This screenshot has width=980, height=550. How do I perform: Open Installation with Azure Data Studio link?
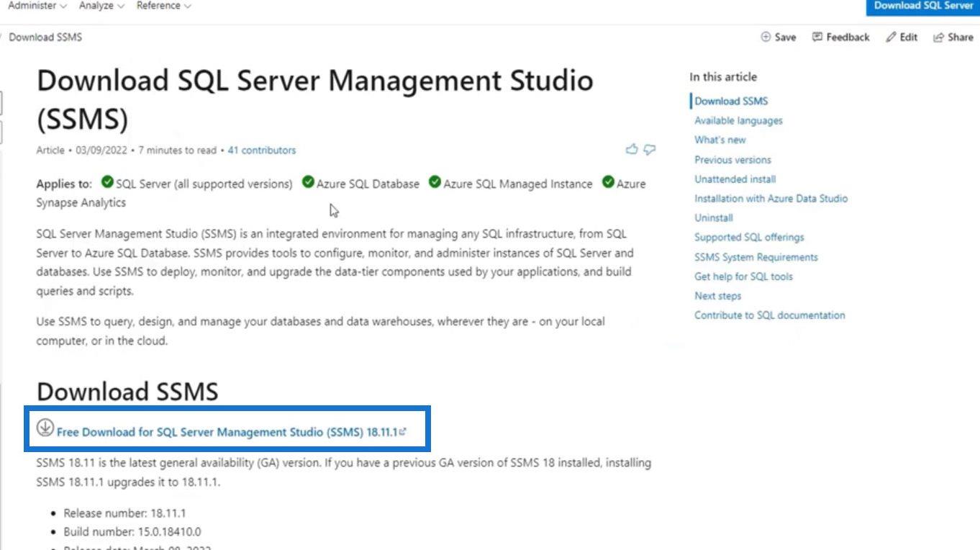771,199
